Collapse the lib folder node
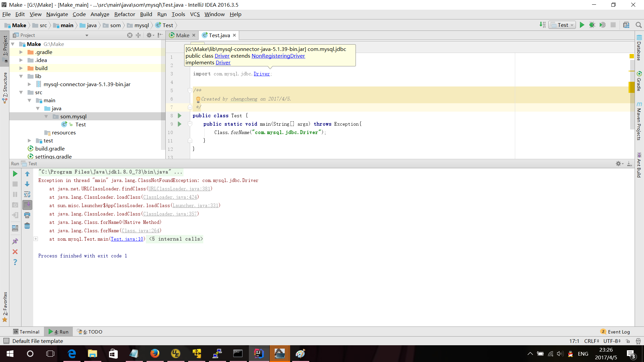 [x=21, y=76]
